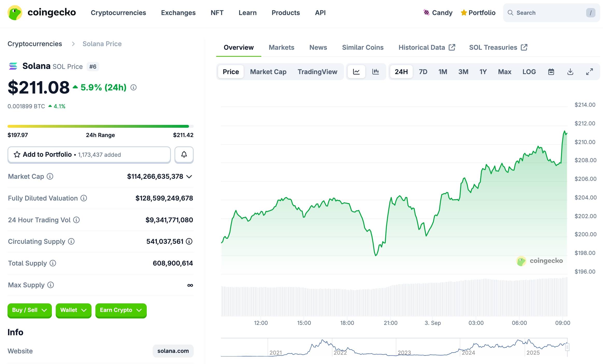Image resolution: width=603 pixels, height=364 pixels.
Task: Open the Learn nav menu
Action: (x=248, y=13)
